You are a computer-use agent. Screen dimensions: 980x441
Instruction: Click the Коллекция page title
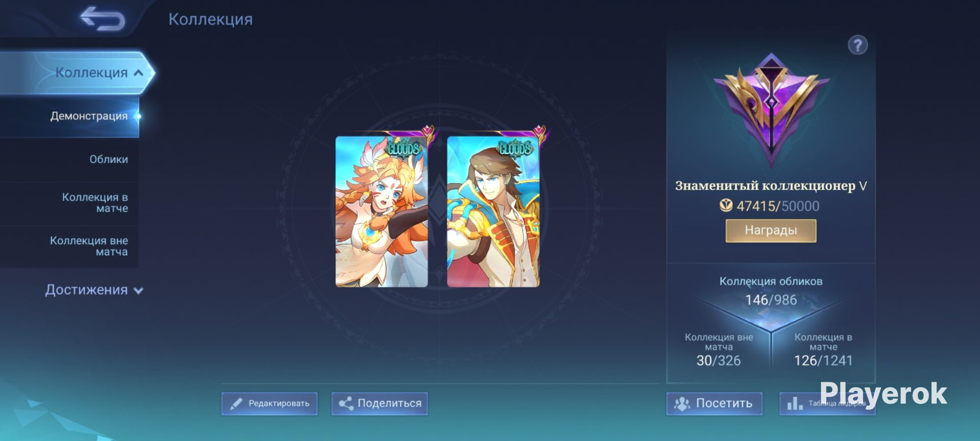(x=210, y=19)
